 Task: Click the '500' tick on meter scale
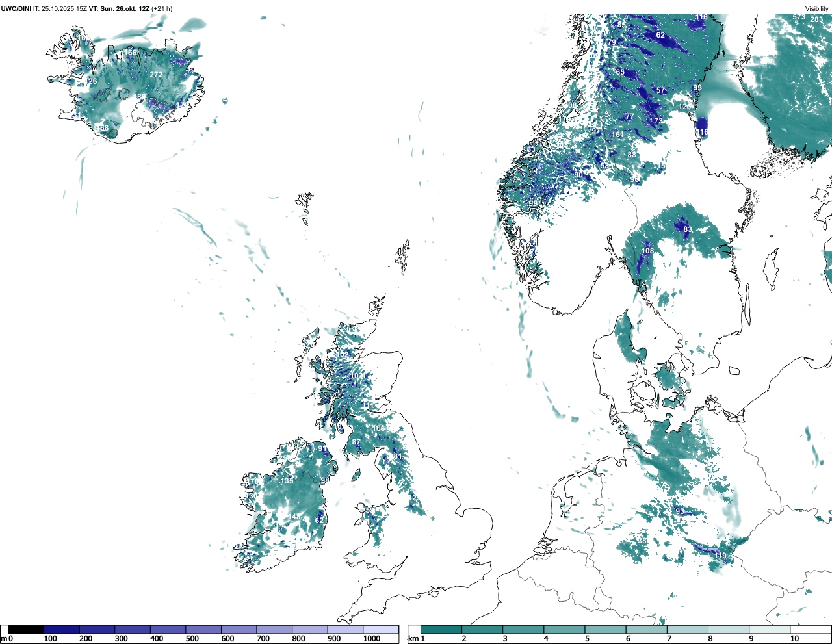point(192,639)
